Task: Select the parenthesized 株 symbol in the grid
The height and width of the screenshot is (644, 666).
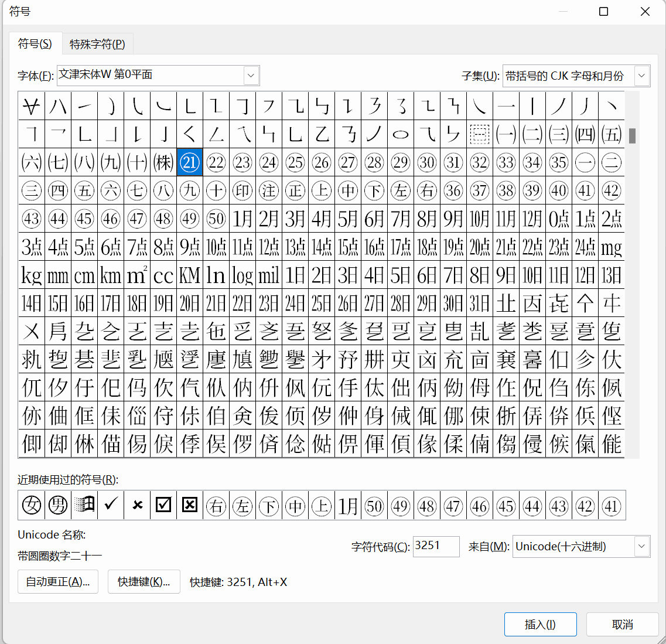Action: tap(163, 162)
